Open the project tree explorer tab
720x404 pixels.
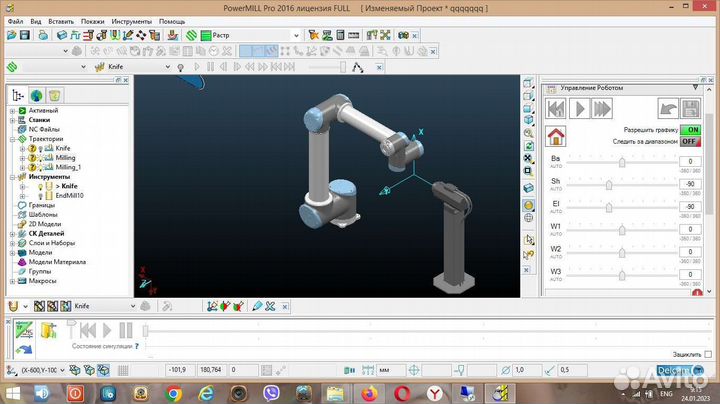(x=18, y=95)
